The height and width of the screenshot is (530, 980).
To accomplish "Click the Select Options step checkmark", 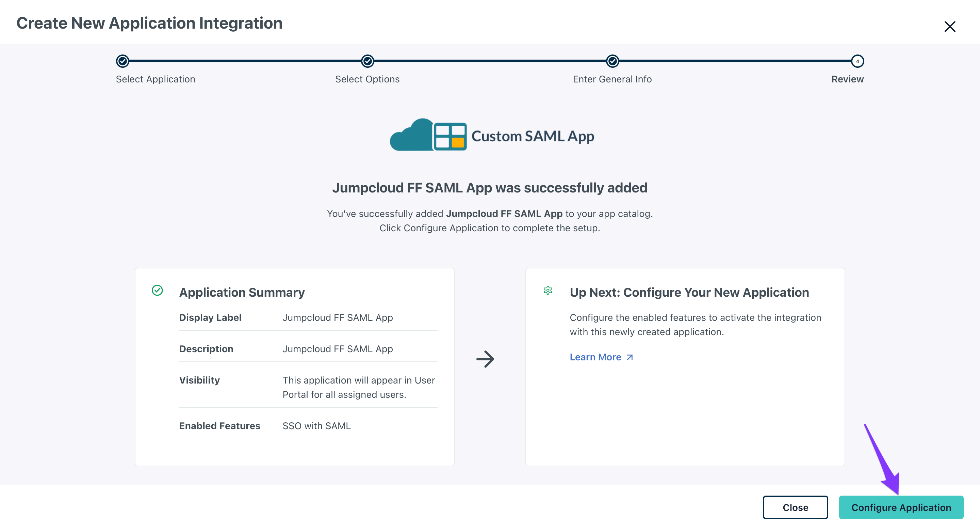I will pos(367,61).
